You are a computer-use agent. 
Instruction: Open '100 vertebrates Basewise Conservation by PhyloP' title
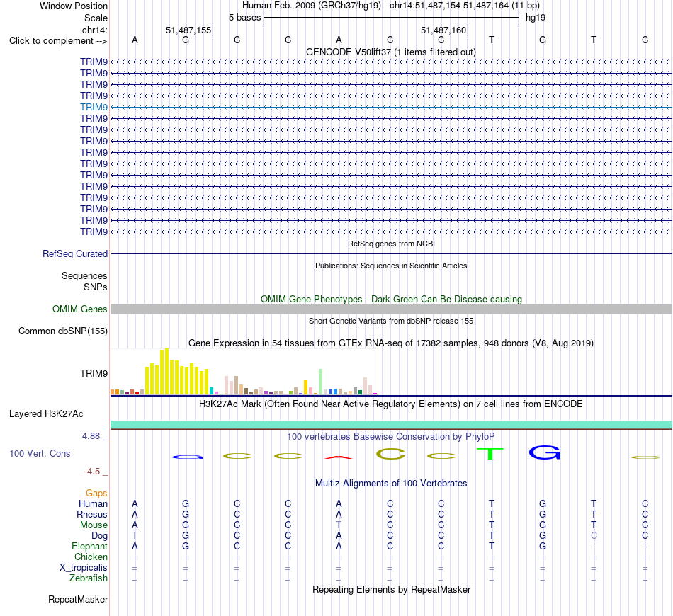391,437
